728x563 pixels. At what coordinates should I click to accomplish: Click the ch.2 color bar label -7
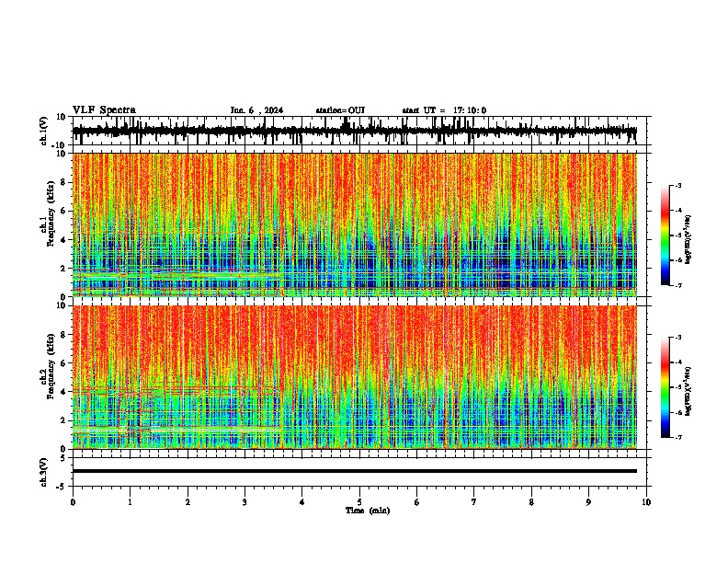point(677,437)
